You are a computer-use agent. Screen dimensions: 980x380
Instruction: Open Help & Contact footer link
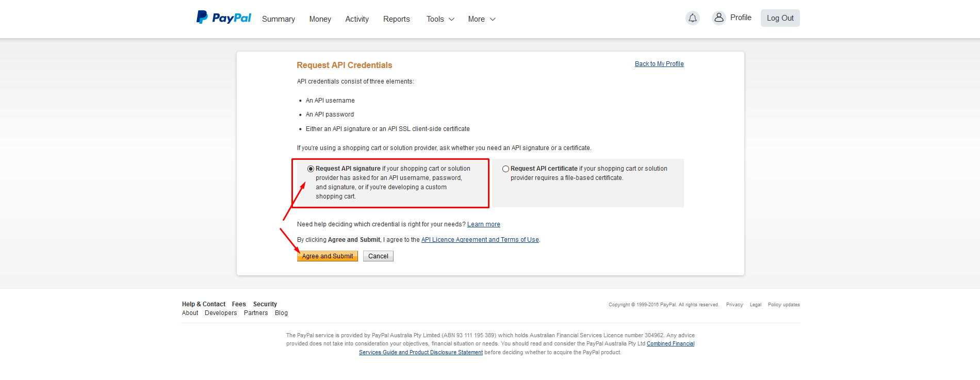[204, 304]
